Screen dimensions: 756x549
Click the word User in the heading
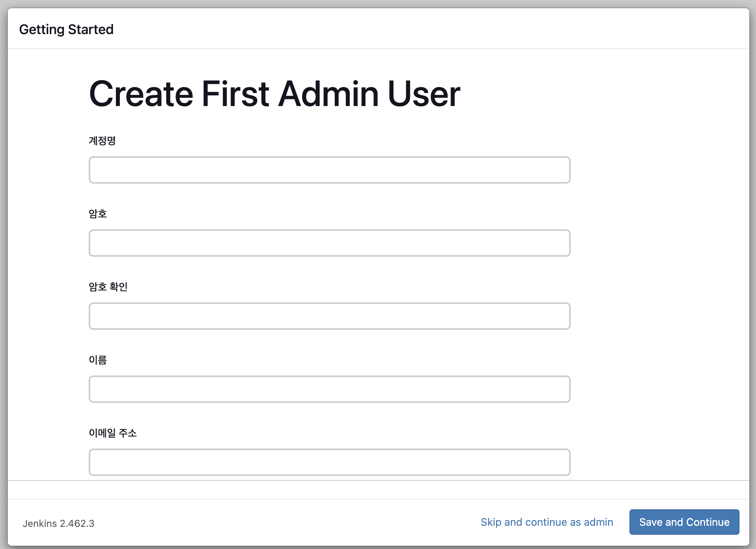tap(424, 94)
